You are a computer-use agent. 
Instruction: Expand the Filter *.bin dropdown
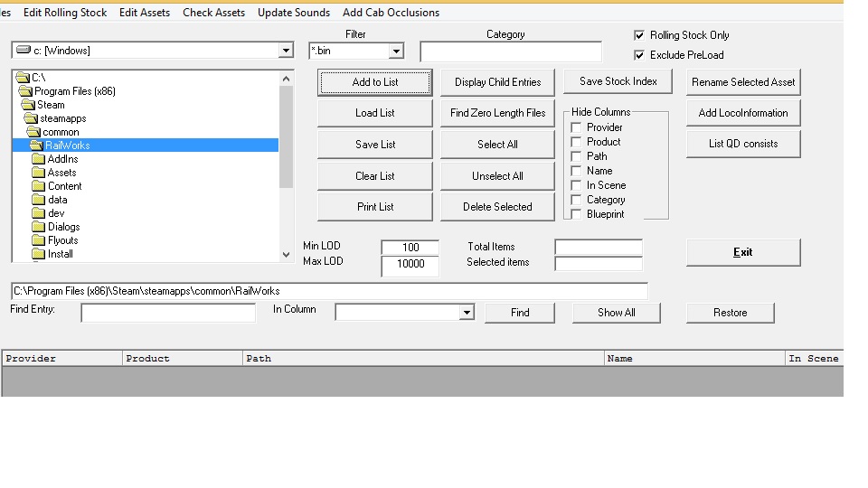click(395, 52)
